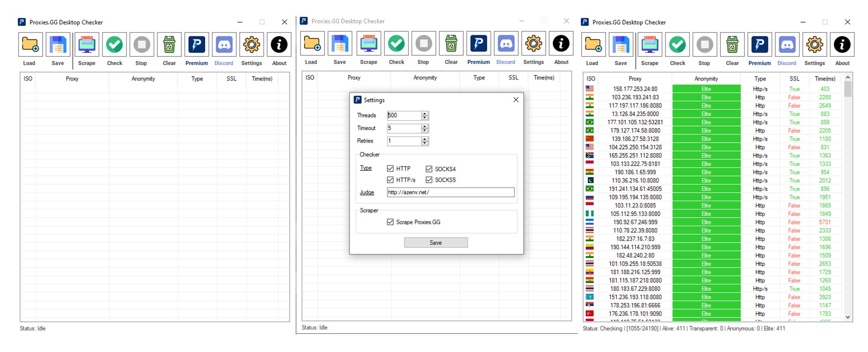Open Settings gear in right window
Viewport: 868px width, 352px height.
(814, 44)
